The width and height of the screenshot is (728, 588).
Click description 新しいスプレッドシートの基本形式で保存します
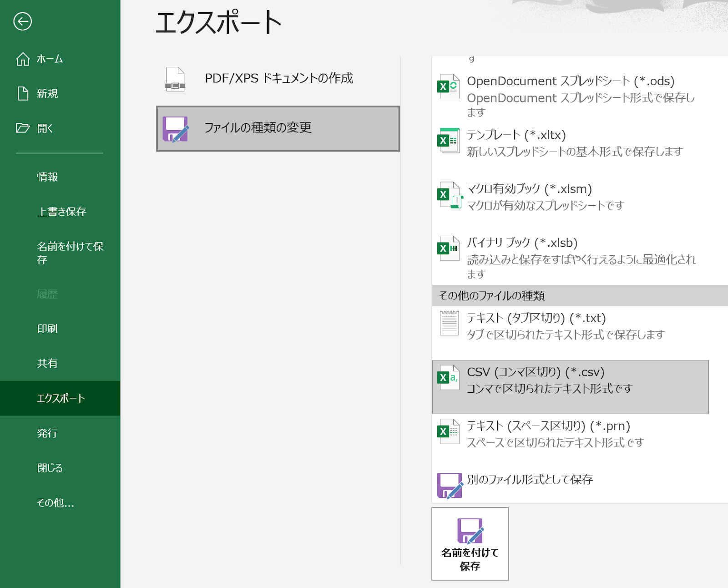(575, 152)
